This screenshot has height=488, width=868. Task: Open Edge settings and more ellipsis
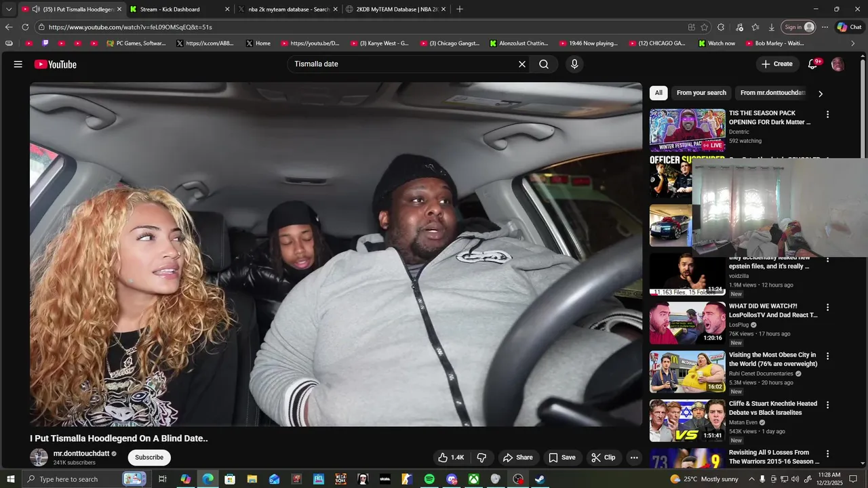click(825, 27)
